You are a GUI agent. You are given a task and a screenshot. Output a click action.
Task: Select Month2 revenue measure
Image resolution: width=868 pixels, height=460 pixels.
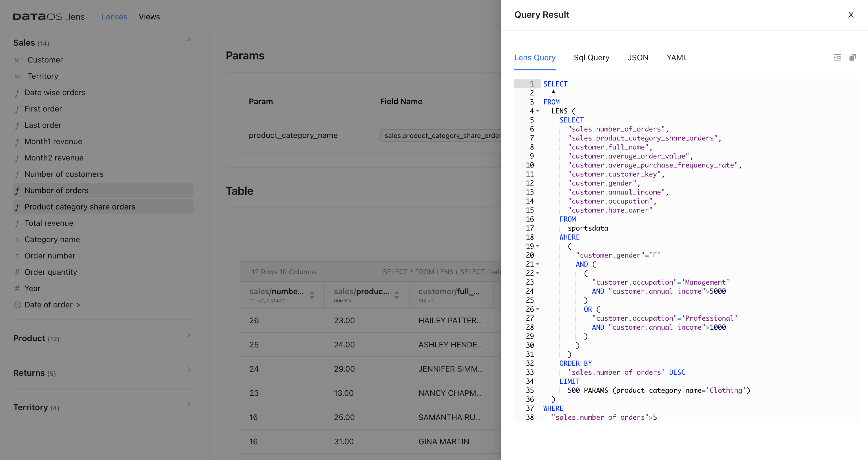[x=103, y=158]
